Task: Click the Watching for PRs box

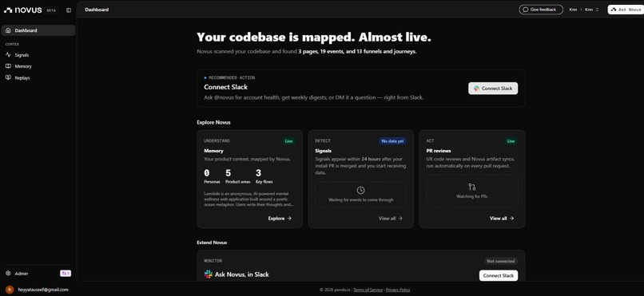Action: coord(472,191)
